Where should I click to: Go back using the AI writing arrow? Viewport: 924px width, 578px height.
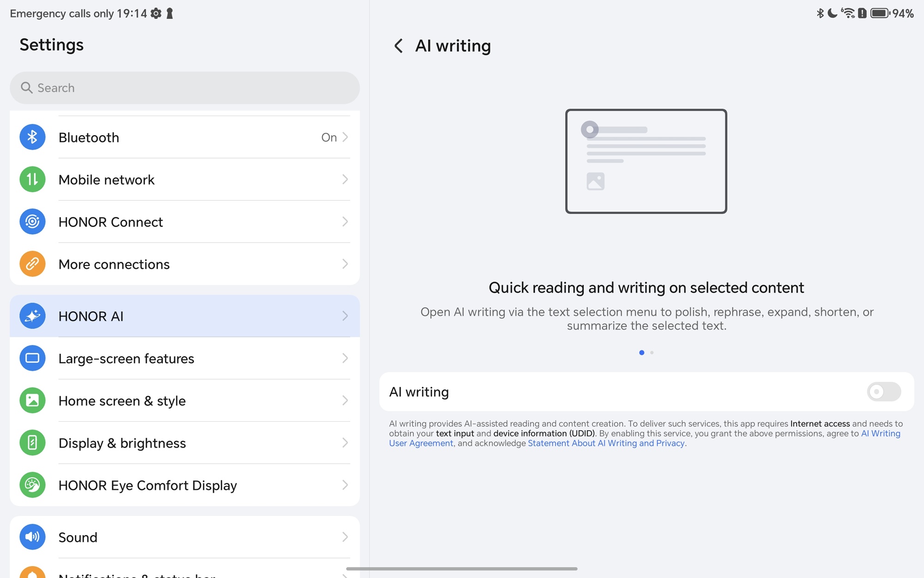(x=398, y=46)
